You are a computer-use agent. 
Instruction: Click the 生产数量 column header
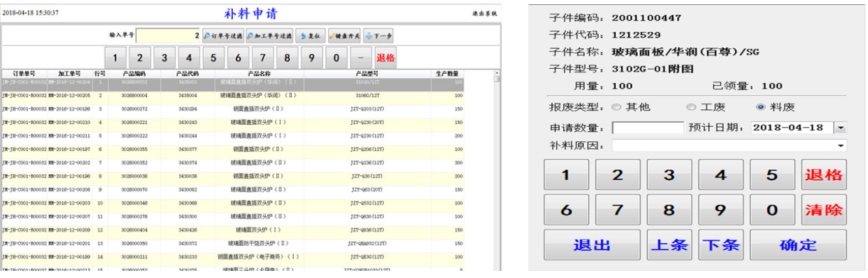[447, 73]
